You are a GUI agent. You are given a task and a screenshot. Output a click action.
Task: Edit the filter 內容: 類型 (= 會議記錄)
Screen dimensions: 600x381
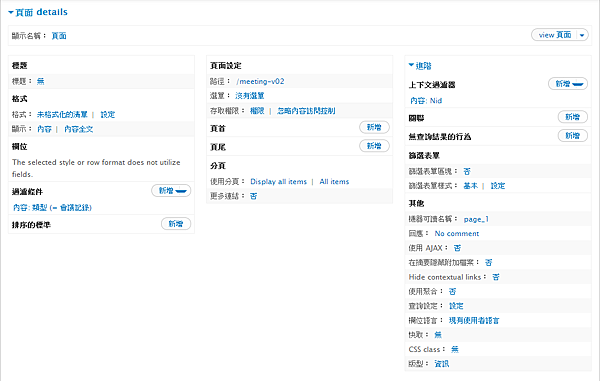pos(52,207)
